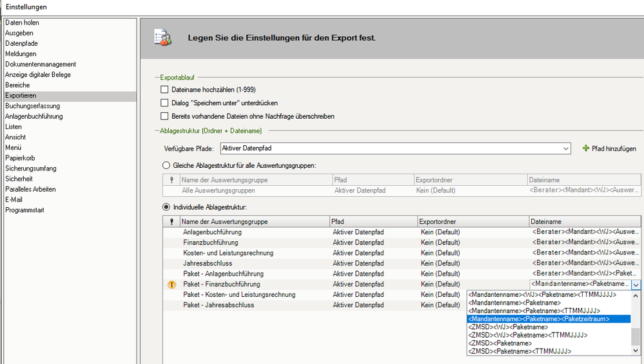The image size is (644, 364).
Task: Click the green plus icon beside Pfad hinzufügen
Action: [x=586, y=148]
